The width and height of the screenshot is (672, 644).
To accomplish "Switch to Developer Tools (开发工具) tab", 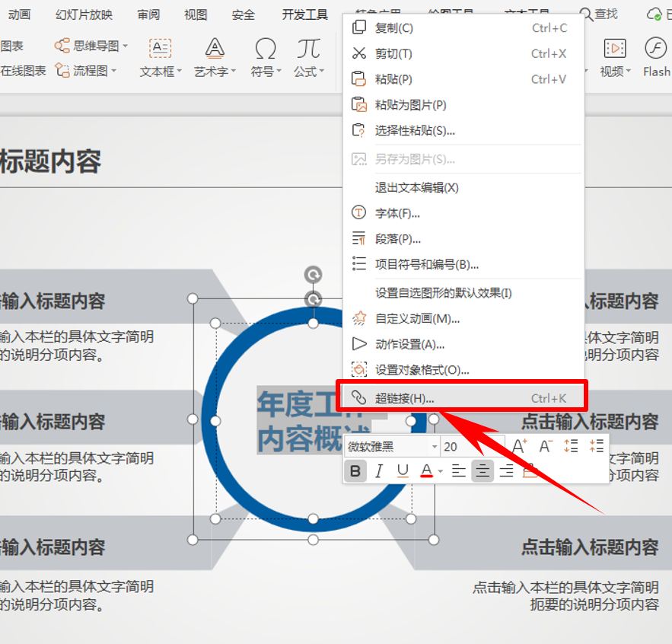I will [304, 14].
